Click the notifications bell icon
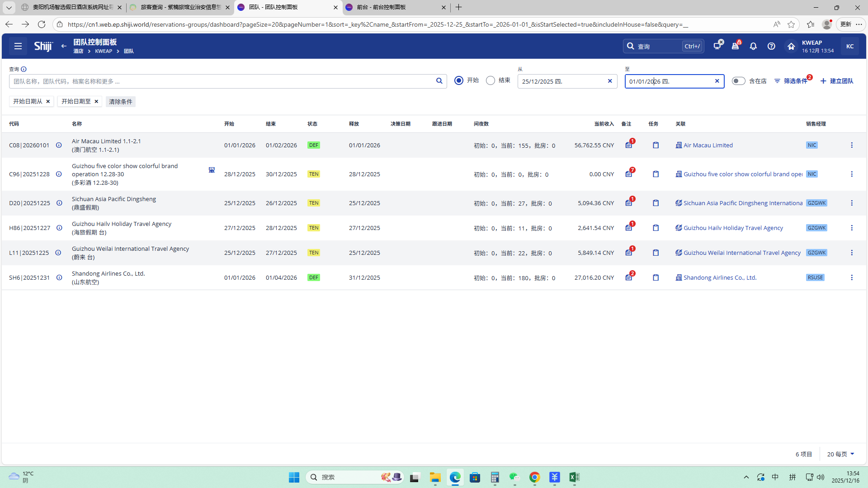 tap(753, 46)
